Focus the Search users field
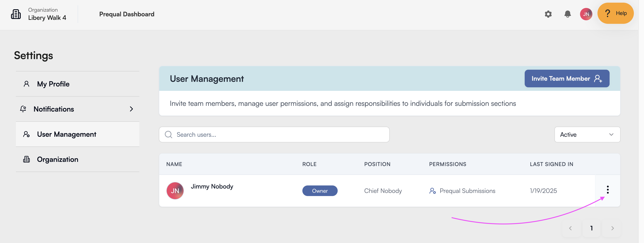The image size is (644, 243). [x=274, y=135]
